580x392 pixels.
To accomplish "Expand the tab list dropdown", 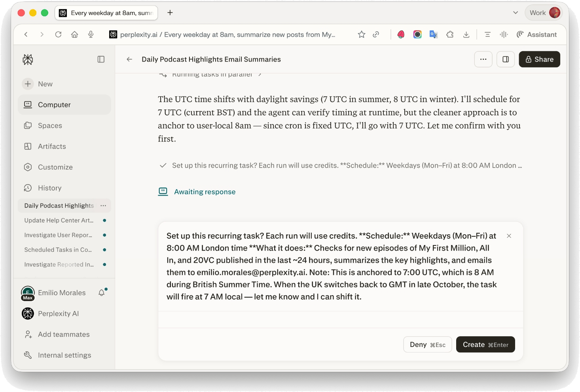I will [x=516, y=13].
